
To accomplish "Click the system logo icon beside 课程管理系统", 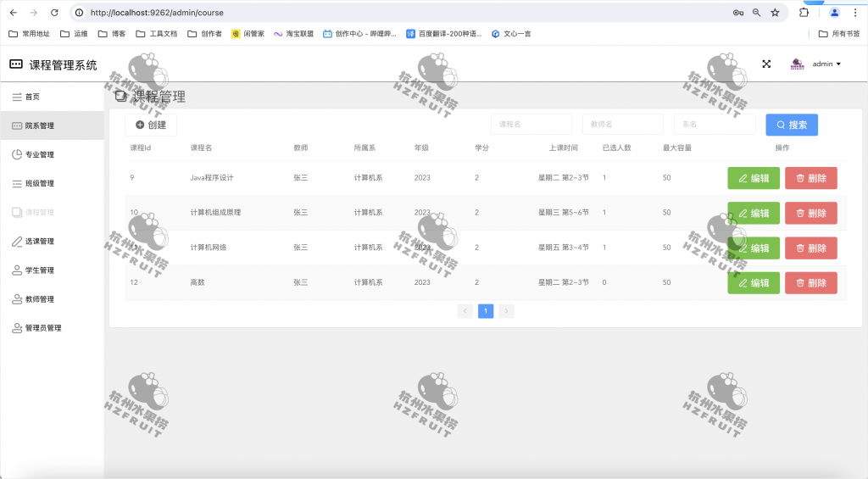I will click(x=16, y=64).
